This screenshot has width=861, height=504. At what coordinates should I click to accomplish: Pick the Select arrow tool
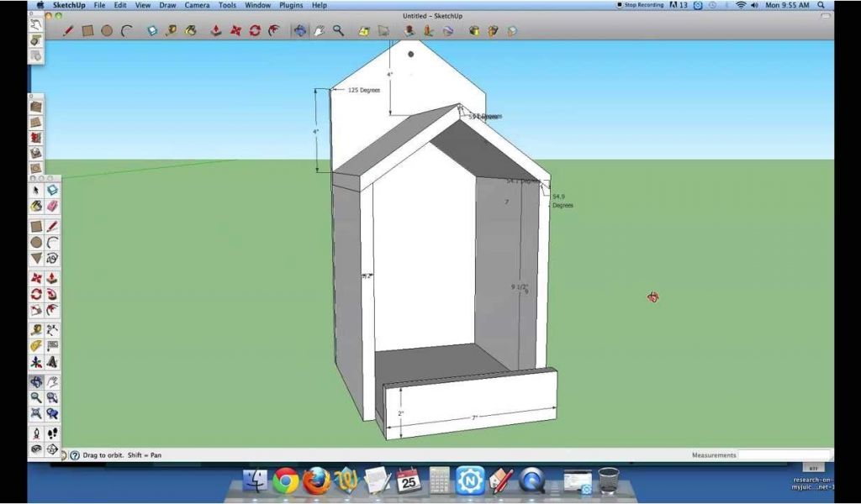tap(36, 191)
